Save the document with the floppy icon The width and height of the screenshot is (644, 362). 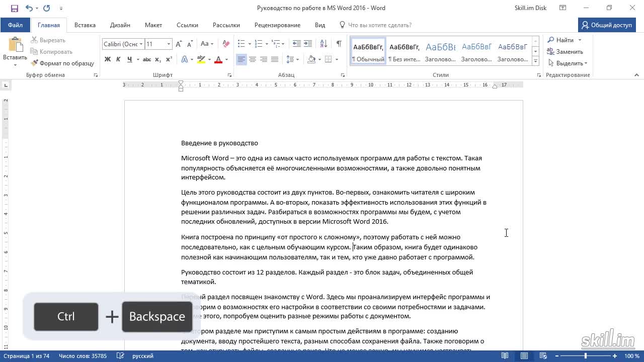coord(14,8)
